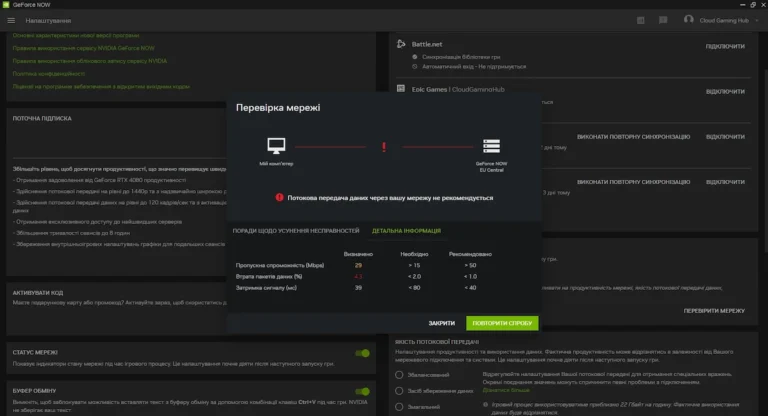The width and height of the screenshot is (768, 416).
Task: Click the Epic Games logo icon
Action: [x=401, y=89]
